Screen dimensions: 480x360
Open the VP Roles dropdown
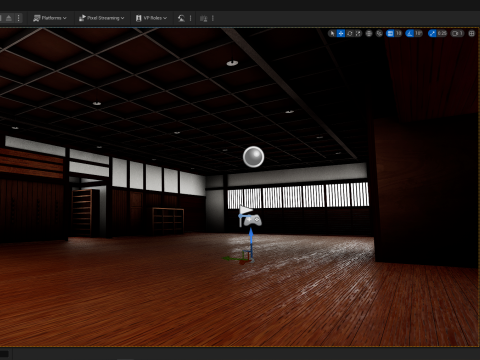pyautogui.click(x=151, y=18)
